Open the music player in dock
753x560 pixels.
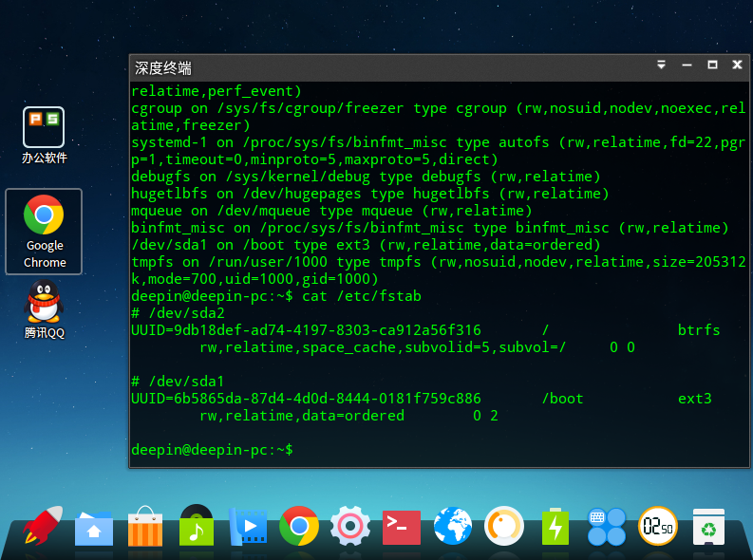[x=197, y=526]
